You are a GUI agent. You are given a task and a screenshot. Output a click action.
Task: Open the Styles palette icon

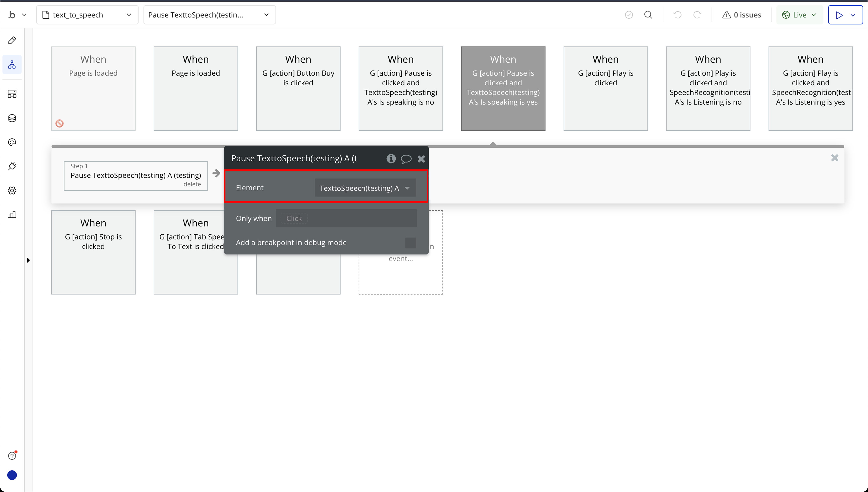12,142
